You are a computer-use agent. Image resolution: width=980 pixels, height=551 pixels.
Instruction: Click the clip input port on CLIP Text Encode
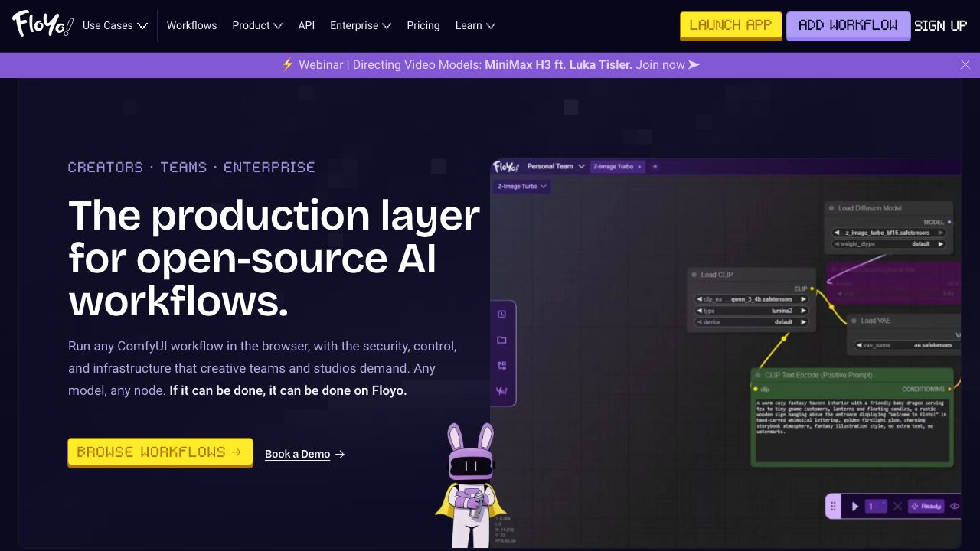click(x=756, y=389)
